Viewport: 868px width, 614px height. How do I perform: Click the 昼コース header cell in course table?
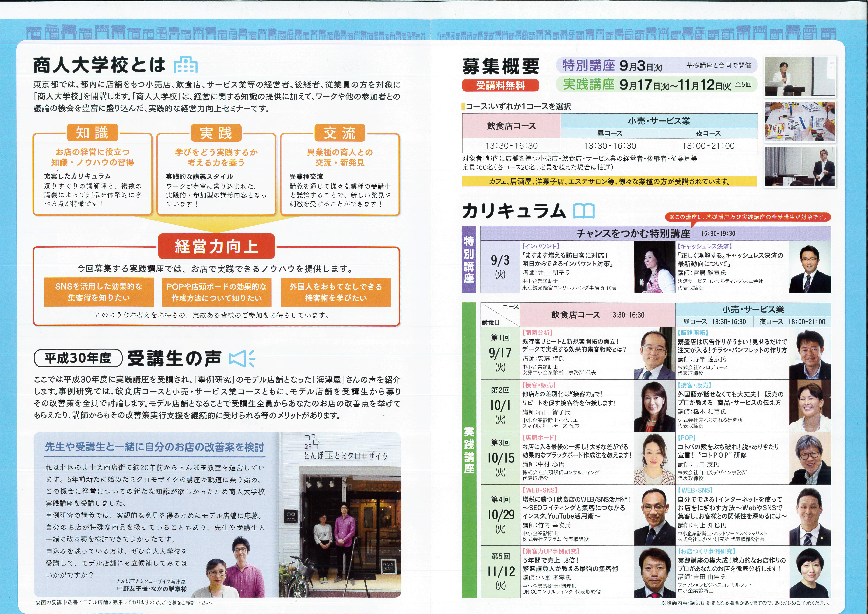610,133
